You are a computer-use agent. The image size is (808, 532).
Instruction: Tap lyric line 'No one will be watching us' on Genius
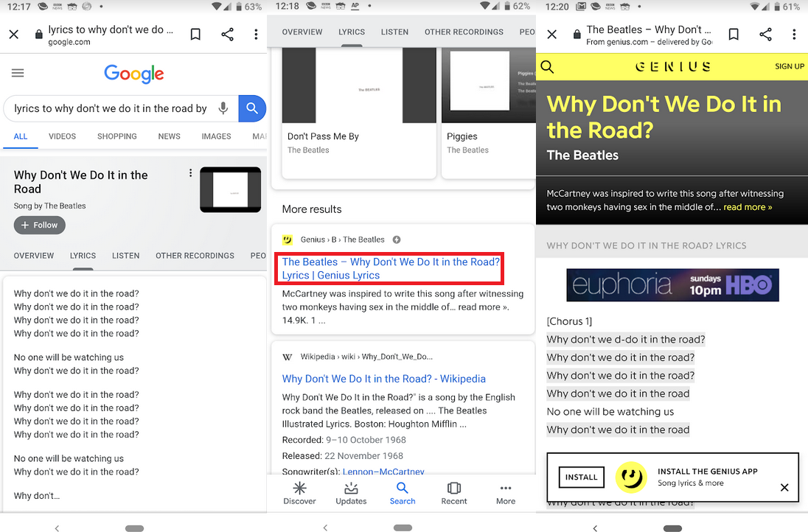[x=610, y=411]
